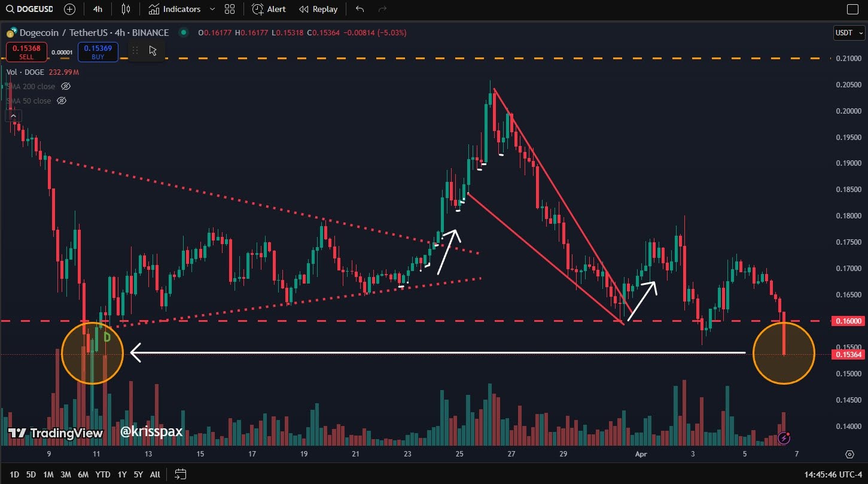
Task: Open chart settings gear on price axis
Action: click(x=849, y=455)
